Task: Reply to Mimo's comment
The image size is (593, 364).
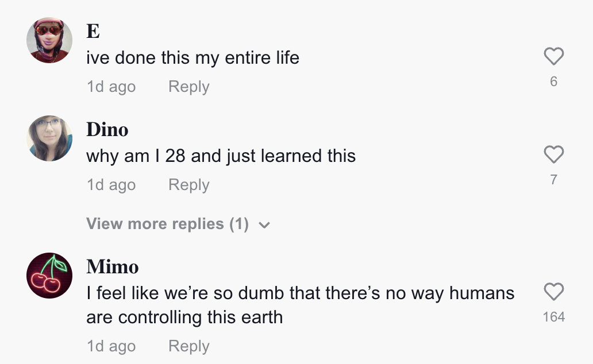Action: coord(188,346)
